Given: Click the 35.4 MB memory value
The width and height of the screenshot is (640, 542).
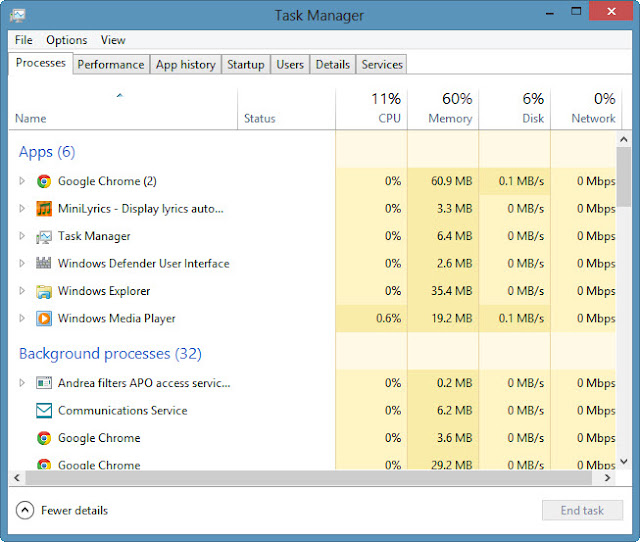Looking at the screenshot, I should click(x=451, y=291).
